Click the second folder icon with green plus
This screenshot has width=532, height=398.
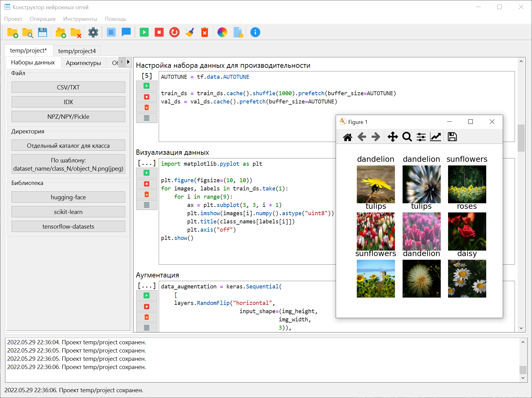(60, 32)
